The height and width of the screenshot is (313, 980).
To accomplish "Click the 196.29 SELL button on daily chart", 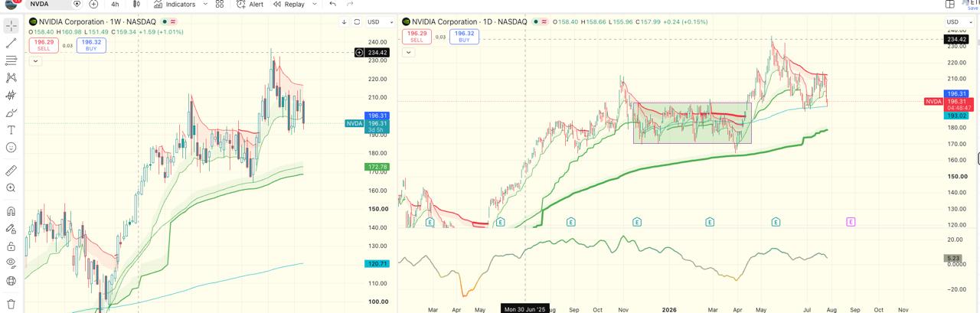I will (416, 37).
